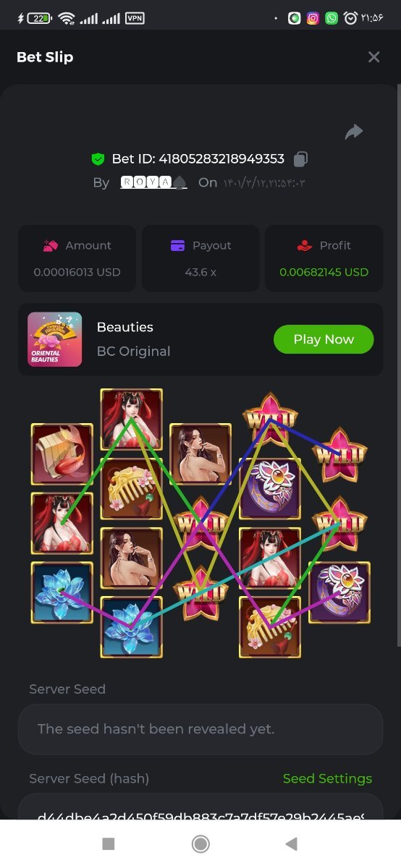Select the Server Seed field
Screen dimensions: 401x868
tap(200, 729)
